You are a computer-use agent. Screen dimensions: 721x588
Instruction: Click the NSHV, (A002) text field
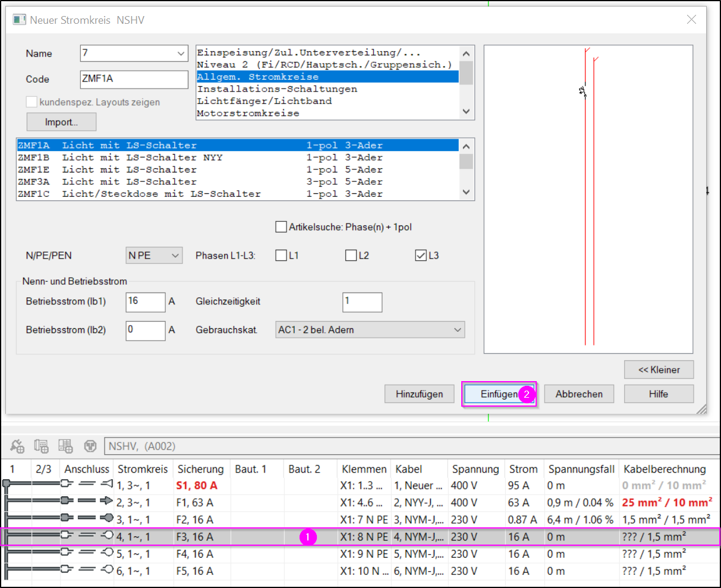(x=411, y=446)
